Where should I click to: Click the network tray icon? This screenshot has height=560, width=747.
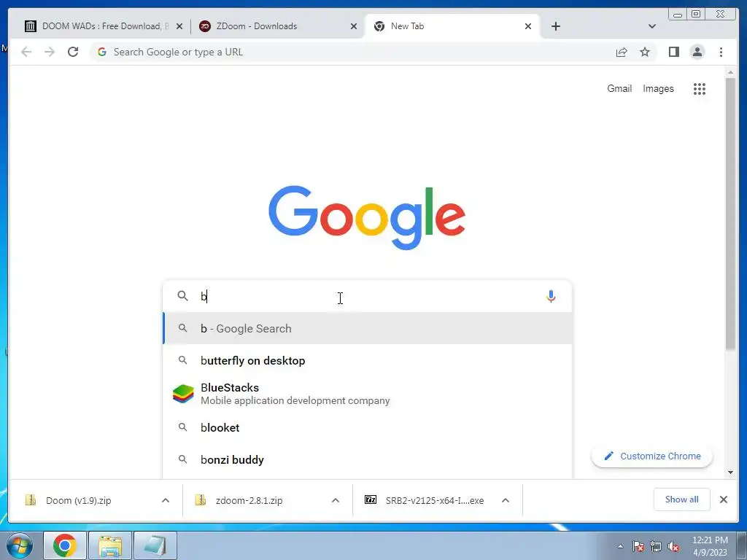pos(656,546)
